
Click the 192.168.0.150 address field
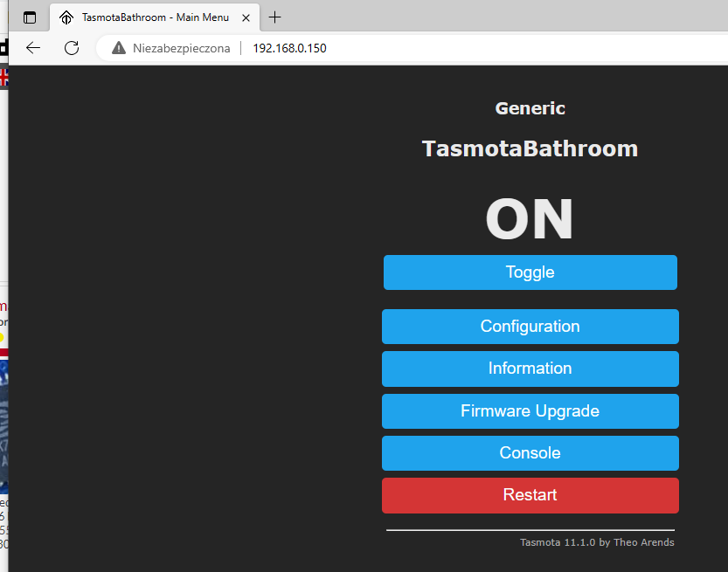click(289, 48)
